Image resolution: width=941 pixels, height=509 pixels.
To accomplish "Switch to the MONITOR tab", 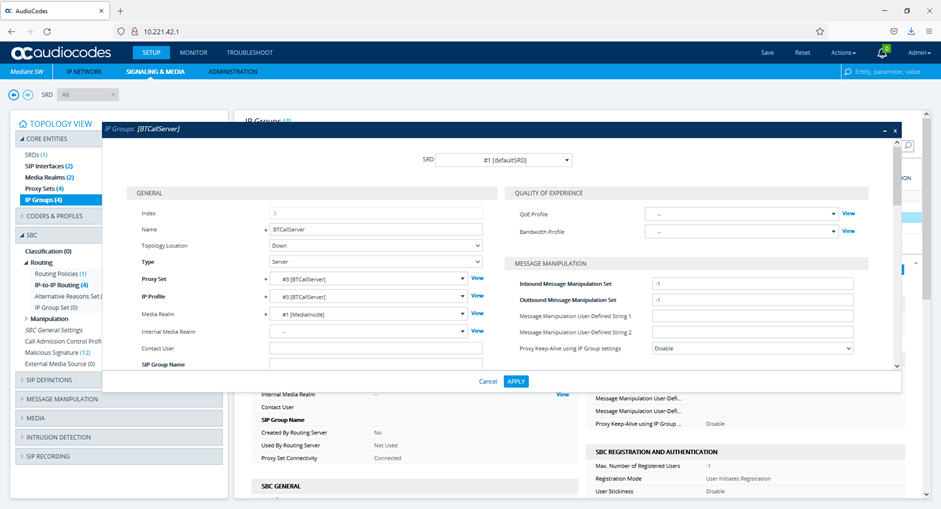I will 193,53.
